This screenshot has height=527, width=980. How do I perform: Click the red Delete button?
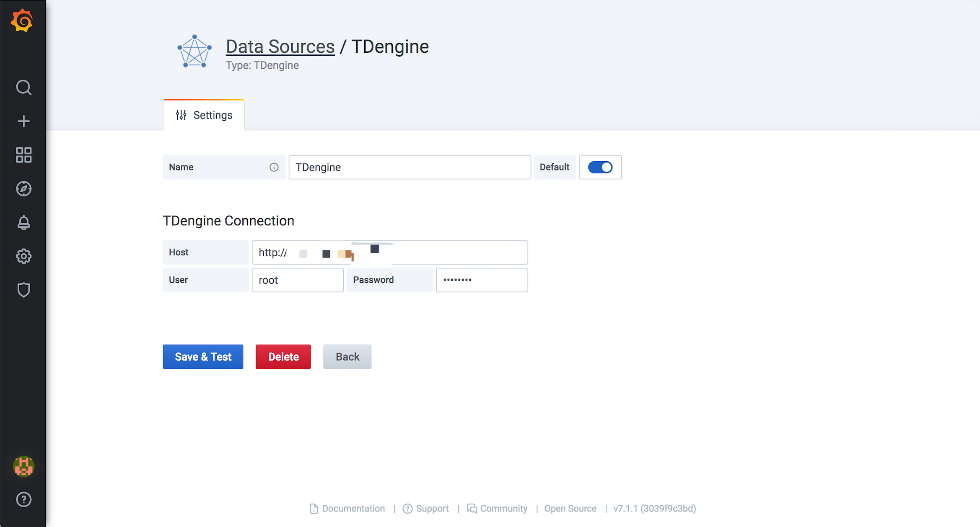click(x=283, y=356)
